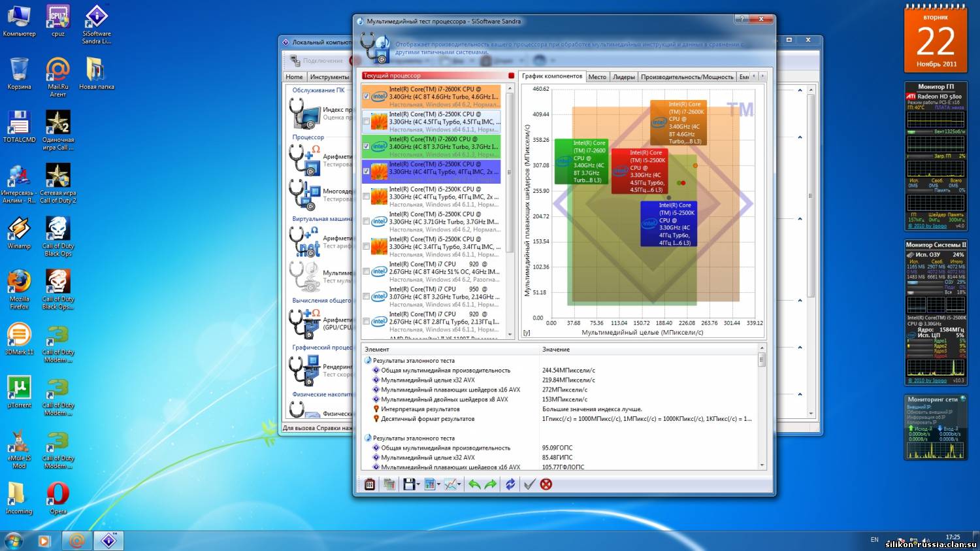Image resolution: width=980 pixels, height=551 pixels.
Task: Check the i7 950 3.2GHz Turbo checkbox
Action: pos(366,296)
